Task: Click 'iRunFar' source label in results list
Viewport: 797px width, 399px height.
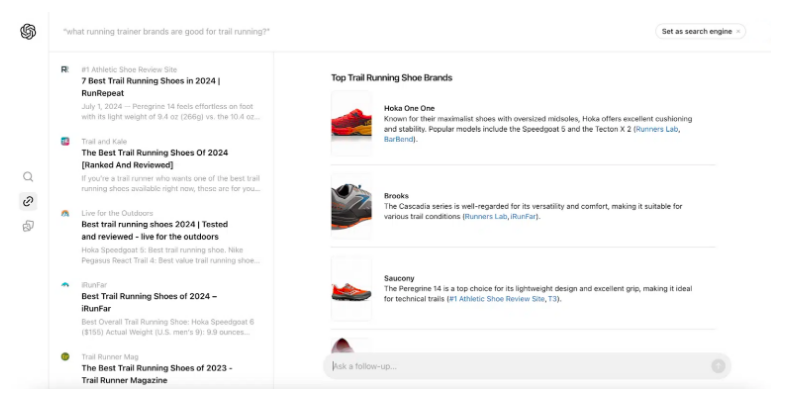Action: tap(94, 285)
